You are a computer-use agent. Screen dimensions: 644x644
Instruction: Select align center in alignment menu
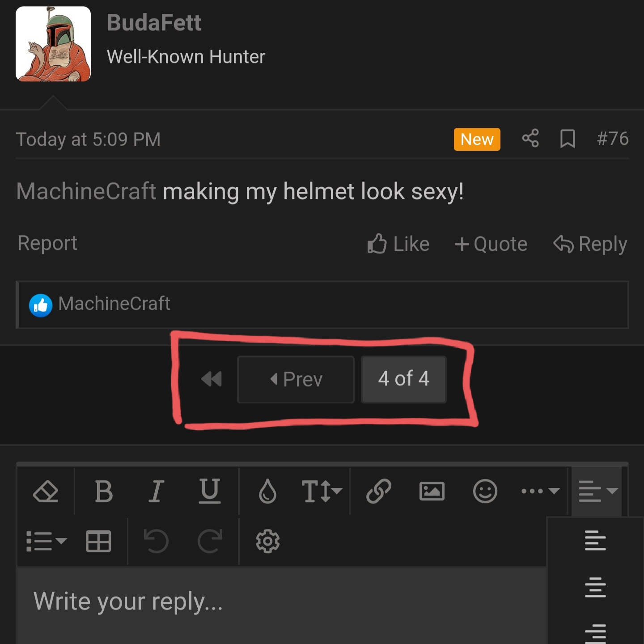(595, 587)
